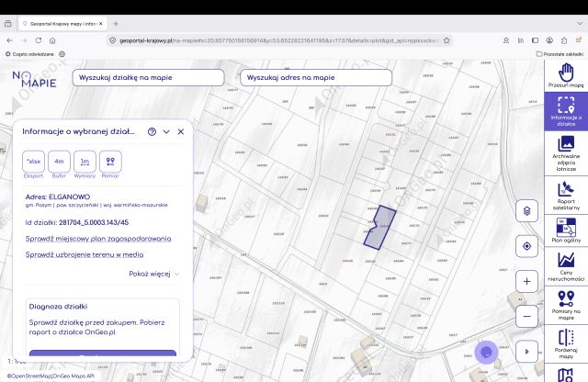Screen dimensions: 588x382
Task: Click the browser address bar
Action: point(279,40)
